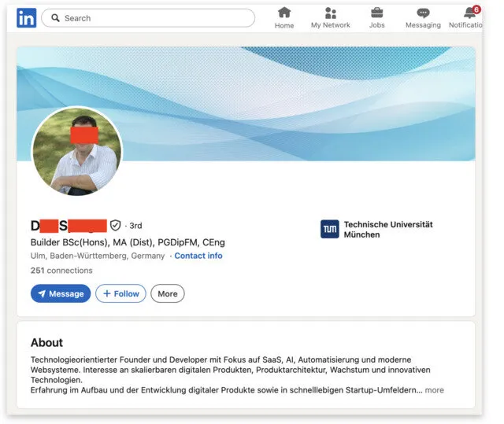Send a message with the Message button
The image size is (504, 424).
click(x=61, y=293)
